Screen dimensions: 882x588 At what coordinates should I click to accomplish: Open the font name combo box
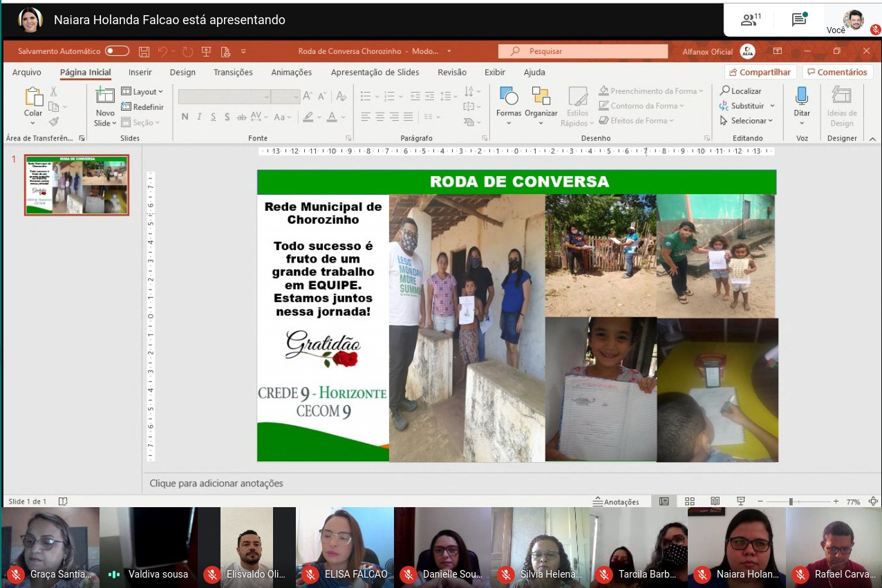224,97
